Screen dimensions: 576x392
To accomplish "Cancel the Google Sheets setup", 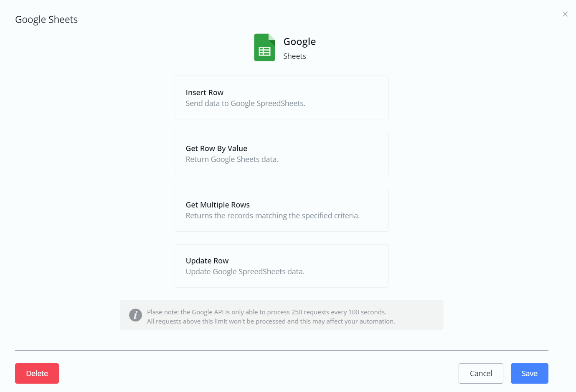I will coord(481,373).
